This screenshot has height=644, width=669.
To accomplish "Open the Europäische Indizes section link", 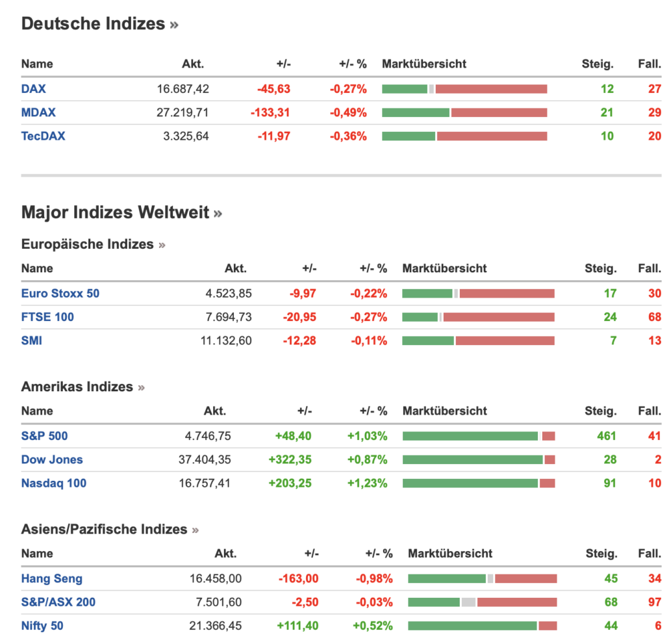I will [x=93, y=244].
